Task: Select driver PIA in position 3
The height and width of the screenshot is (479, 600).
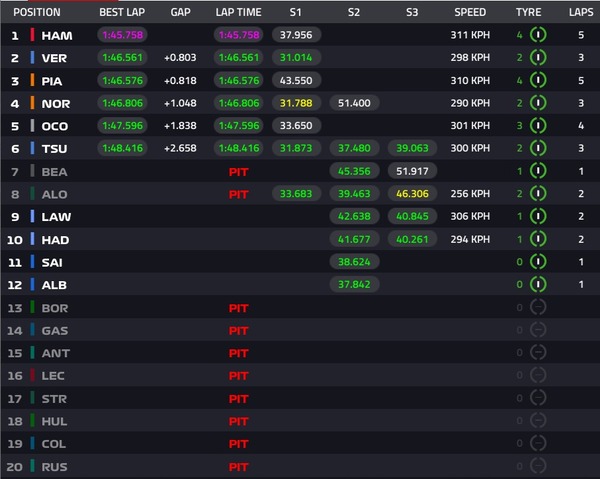Action: (52, 81)
